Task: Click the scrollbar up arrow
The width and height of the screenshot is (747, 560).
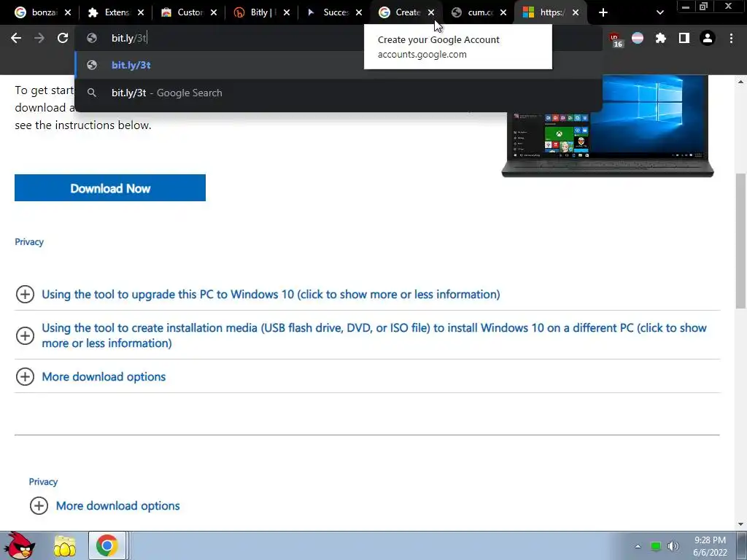Action: [x=741, y=82]
